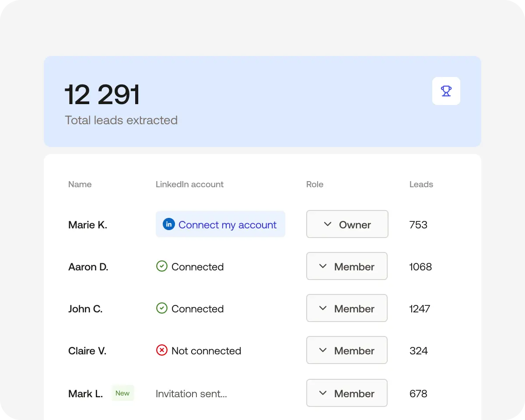Click the New badge beside Mark L.

122,393
